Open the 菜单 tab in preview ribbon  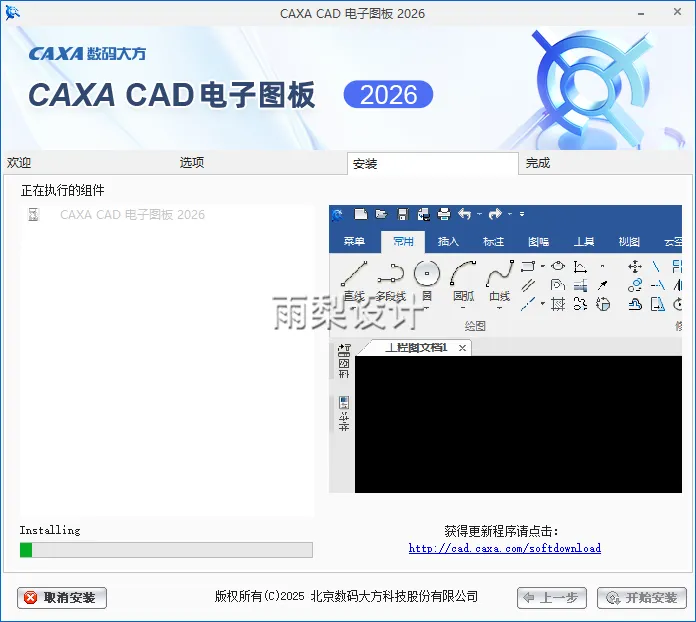click(x=354, y=242)
